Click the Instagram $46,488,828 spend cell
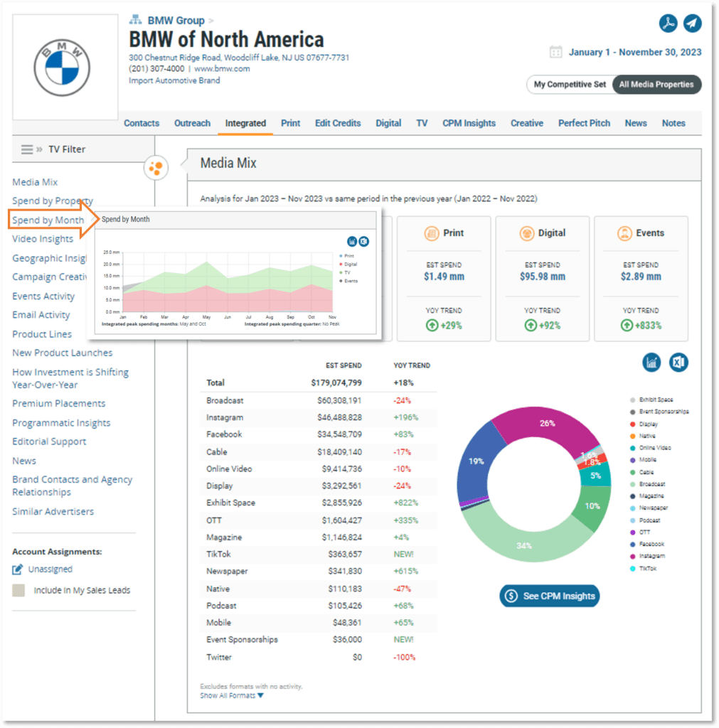 [x=339, y=417]
